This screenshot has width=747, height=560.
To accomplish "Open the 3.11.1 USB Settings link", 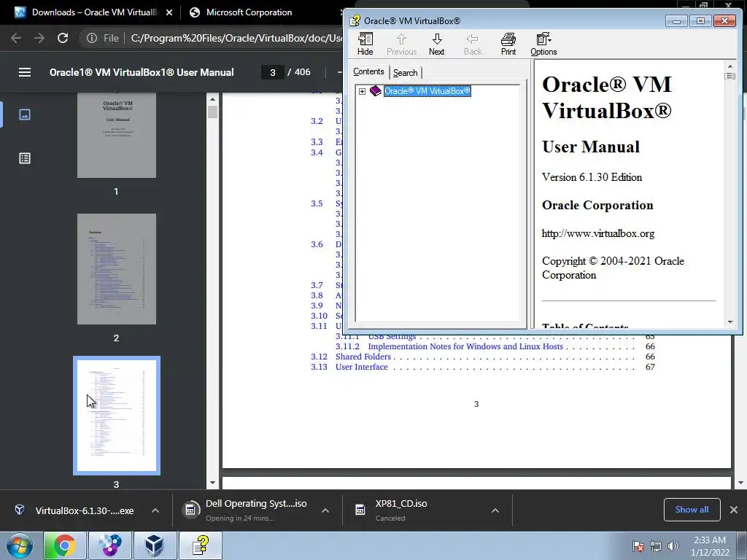I will point(392,337).
